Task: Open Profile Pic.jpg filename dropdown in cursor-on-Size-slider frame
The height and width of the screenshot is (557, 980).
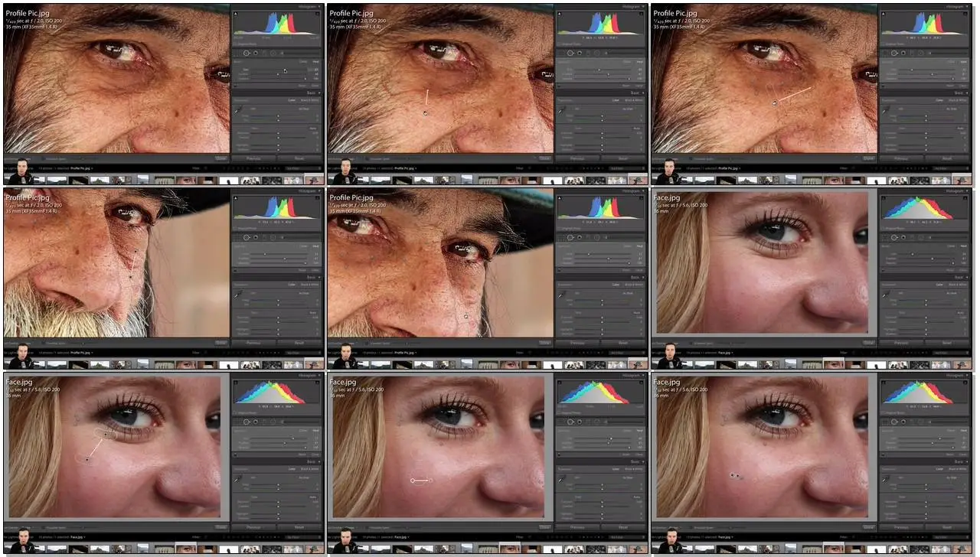Action: [80, 168]
